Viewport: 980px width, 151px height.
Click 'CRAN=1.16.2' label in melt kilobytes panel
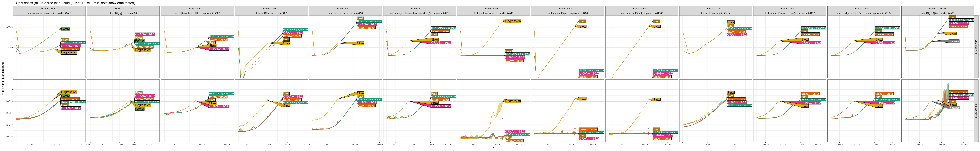tap(737, 35)
